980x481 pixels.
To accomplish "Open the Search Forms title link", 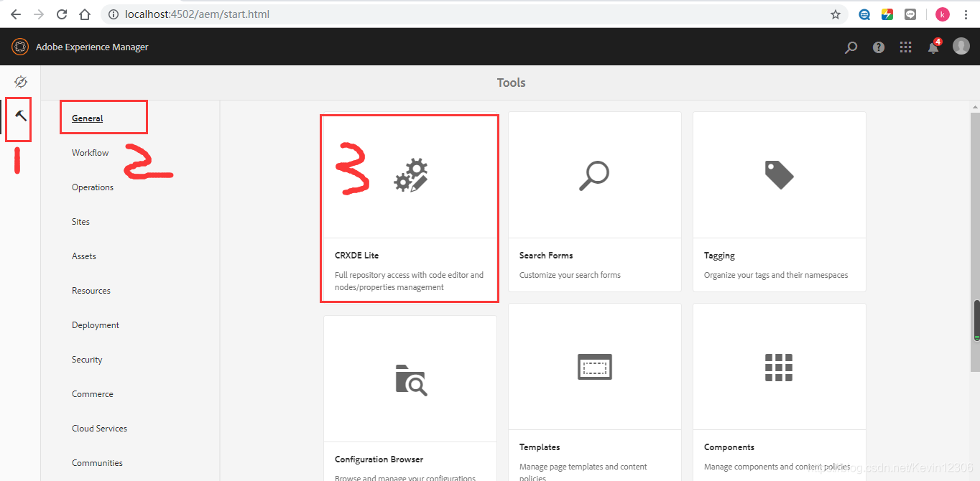I will (x=546, y=256).
